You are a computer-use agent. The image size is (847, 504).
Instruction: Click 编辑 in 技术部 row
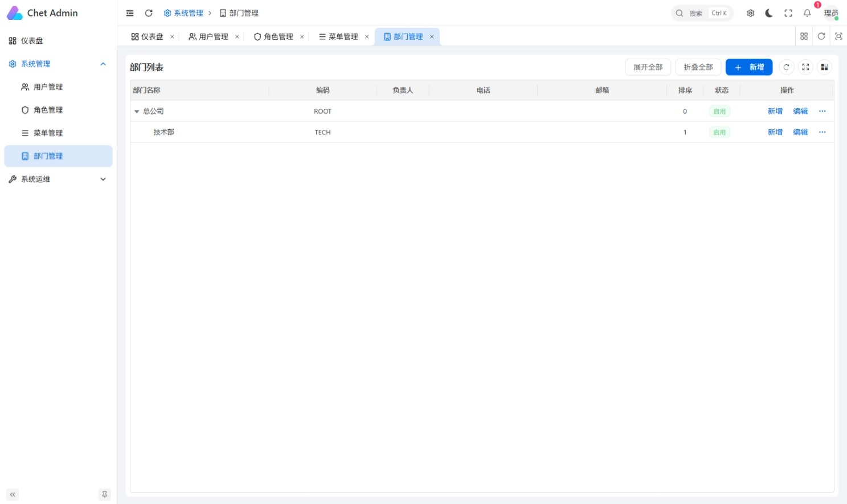800,132
